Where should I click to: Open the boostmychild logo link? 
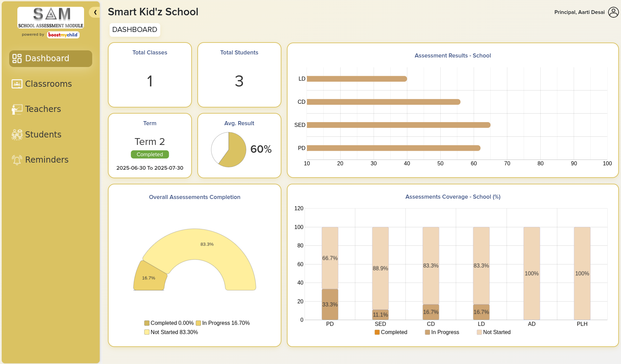[63, 35]
